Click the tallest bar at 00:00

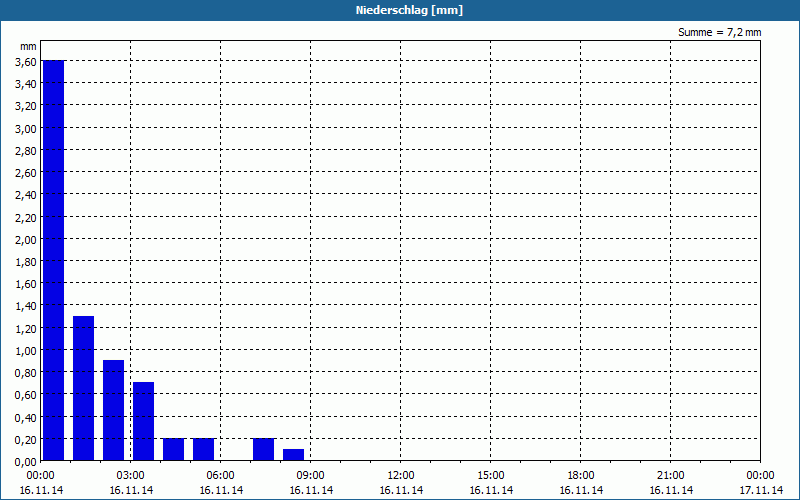[x=54, y=260]
